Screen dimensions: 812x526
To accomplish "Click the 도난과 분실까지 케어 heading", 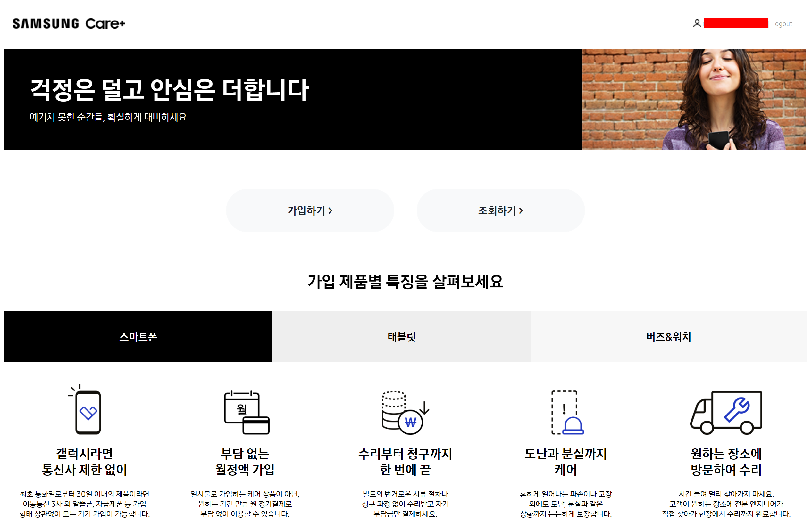I will click(x=565, y=461).
